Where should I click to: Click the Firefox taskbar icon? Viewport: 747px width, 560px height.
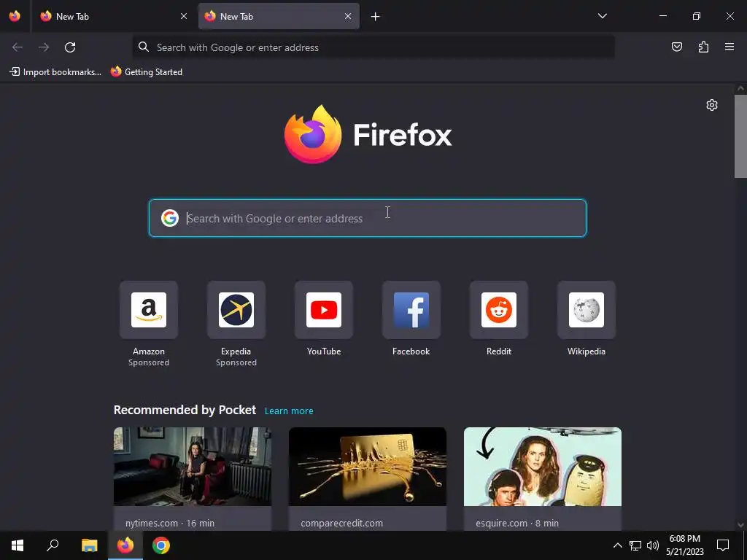pyautogui.click(x=125, y=545)
